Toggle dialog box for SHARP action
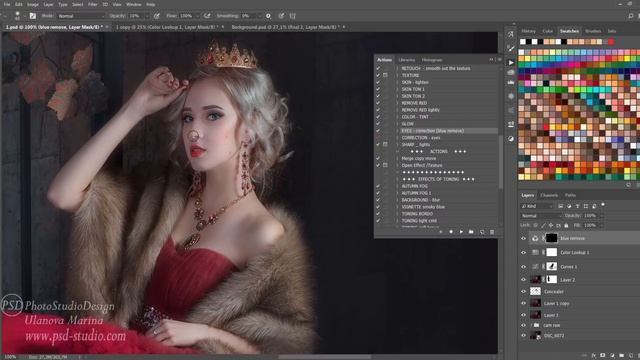This screenshot has width=640, height=360. [385, 144]
